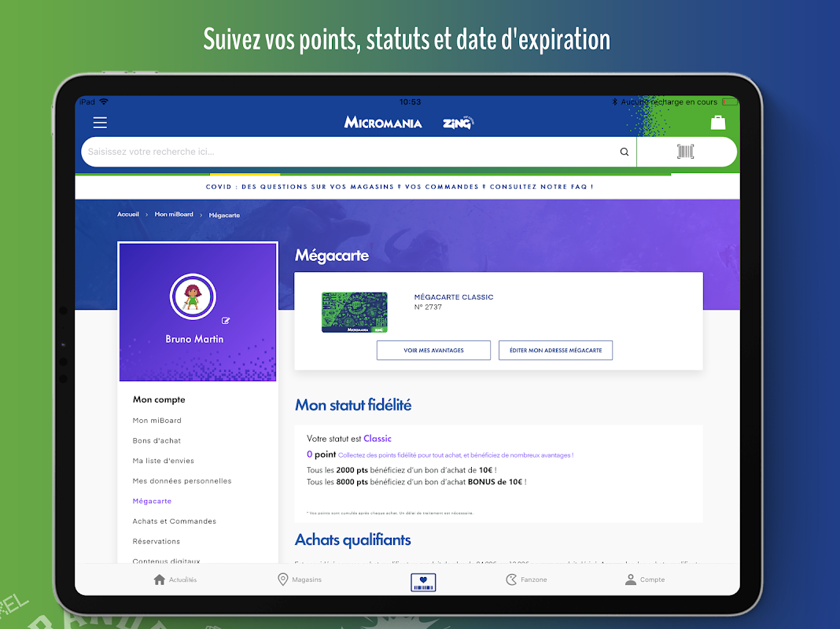Open the hamburger navigation menu

pyautogui.click(x=100, y=123)
